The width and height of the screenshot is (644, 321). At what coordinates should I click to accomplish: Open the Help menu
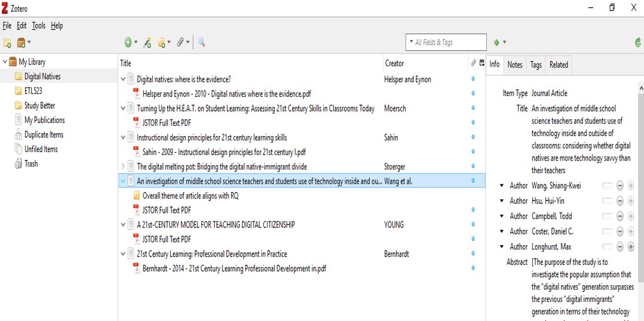point(57,26)
